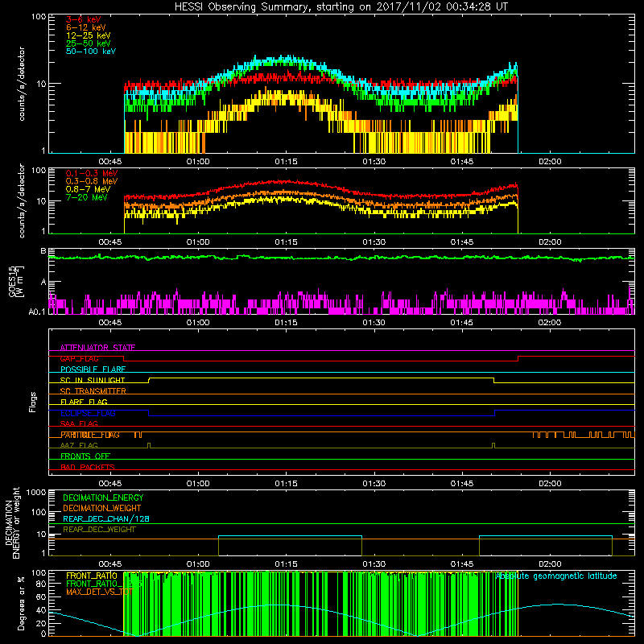Select the ECLIPSE_FLAG label
This screenshot has width=644, height=644.
click(88, 413)
